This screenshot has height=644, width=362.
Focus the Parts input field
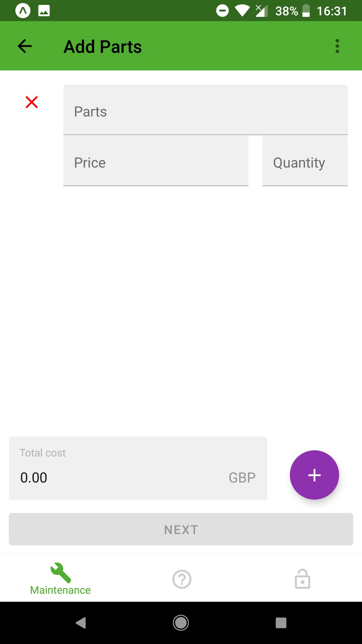[x=205, y=110]
